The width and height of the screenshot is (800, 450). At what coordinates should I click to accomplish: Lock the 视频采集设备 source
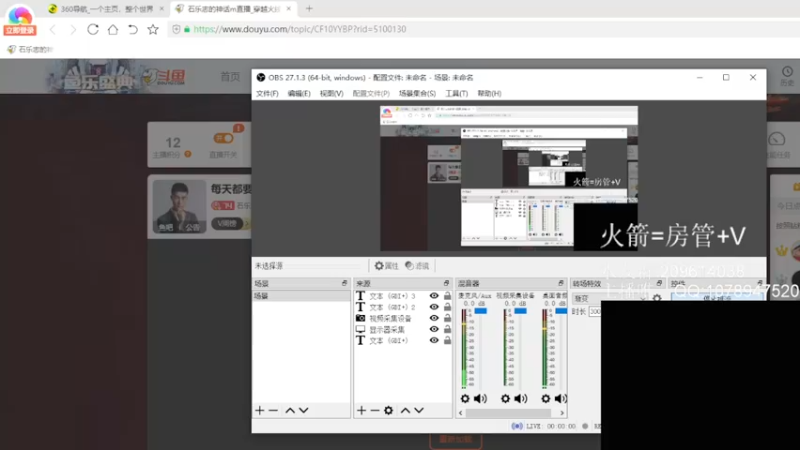click(x=447, y=318)
